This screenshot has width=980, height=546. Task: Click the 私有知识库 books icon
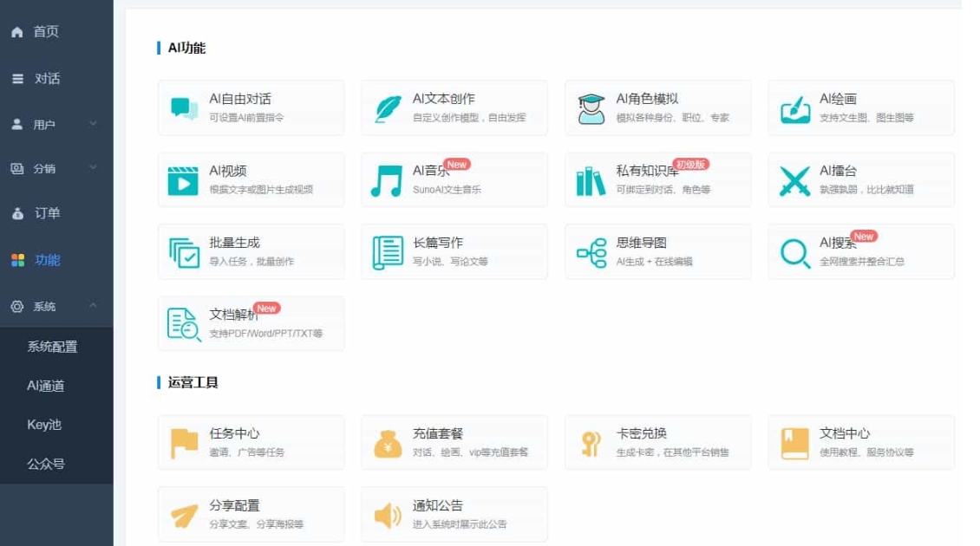[591, 180]
